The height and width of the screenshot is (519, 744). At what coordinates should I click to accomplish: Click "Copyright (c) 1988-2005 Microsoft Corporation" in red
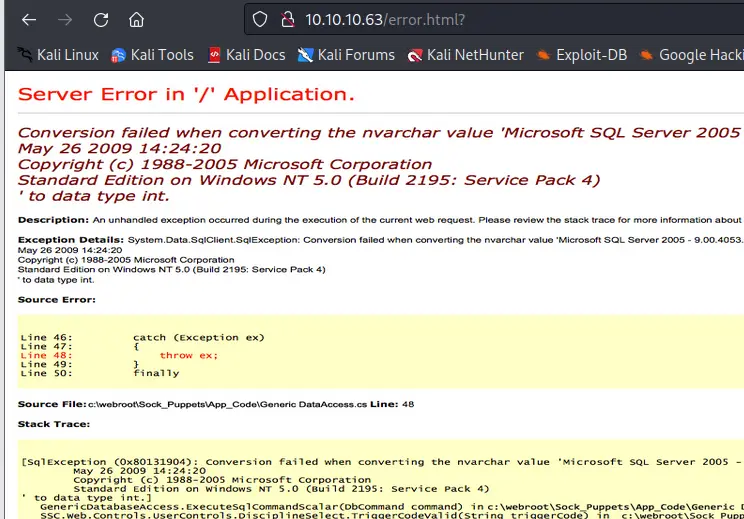coord(225,164)
